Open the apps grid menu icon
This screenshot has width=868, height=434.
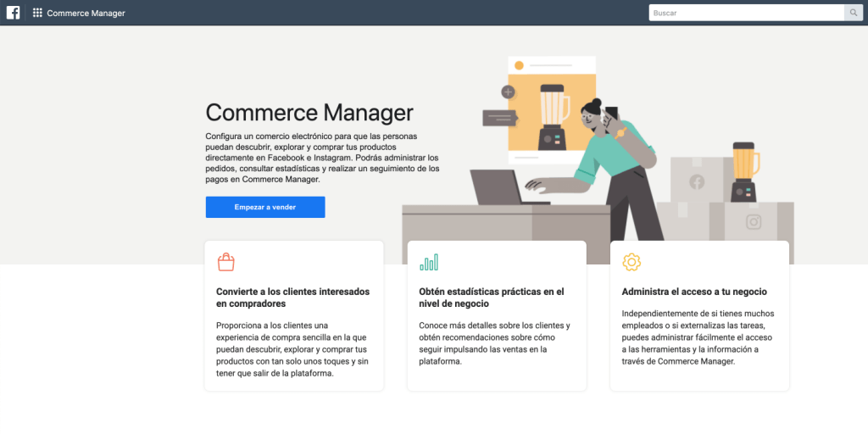coord(37,13)
